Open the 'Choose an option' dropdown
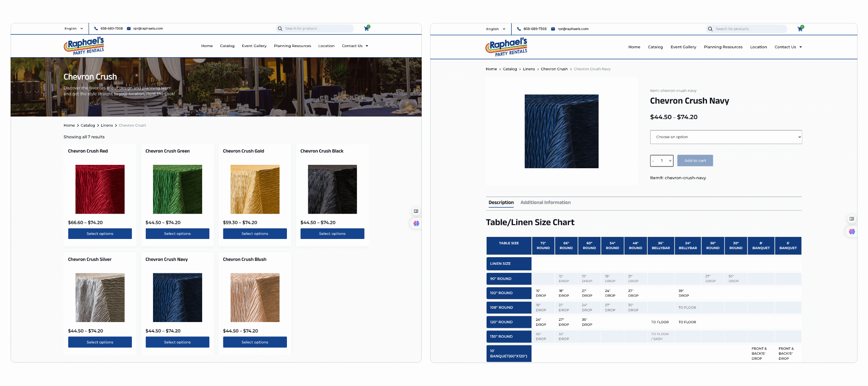 click(x=726, y=137)
